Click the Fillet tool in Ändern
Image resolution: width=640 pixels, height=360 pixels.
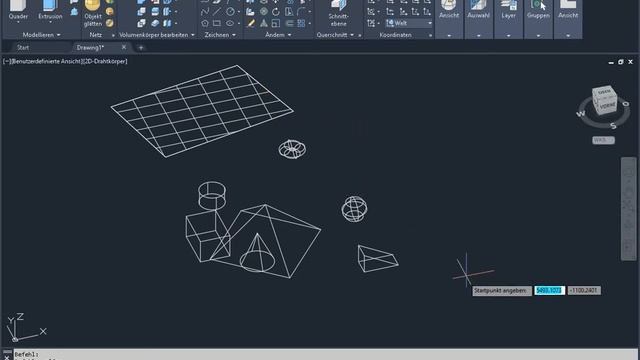click(x=301, y=12)
